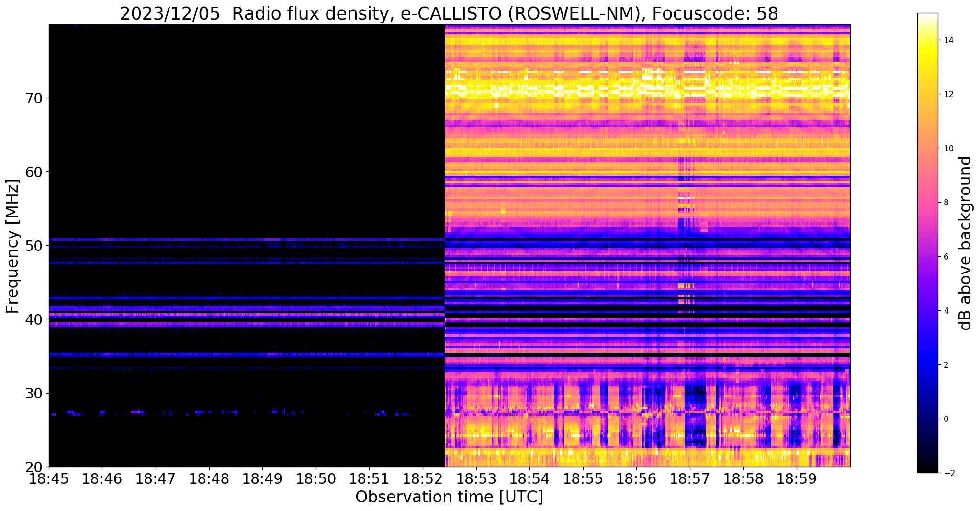Click the 60 MHz frequency tick label
The width and height of the screenshot is (980, 511).
click(x=34, y=172)
